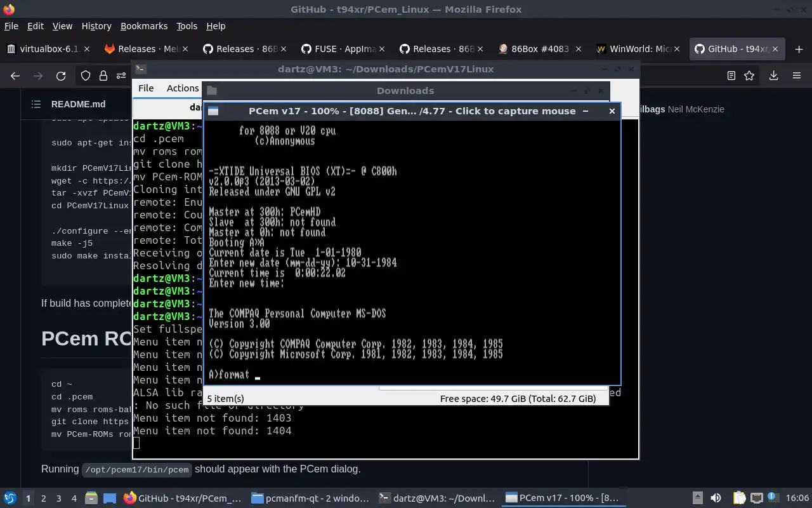Click the PCem v17 taskbar button

[563, 498]
